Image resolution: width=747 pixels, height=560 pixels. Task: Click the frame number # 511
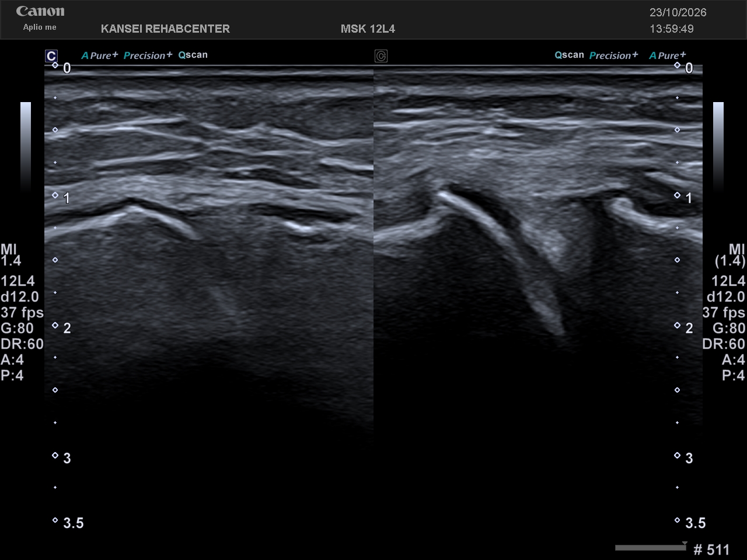tap(711, 549)
